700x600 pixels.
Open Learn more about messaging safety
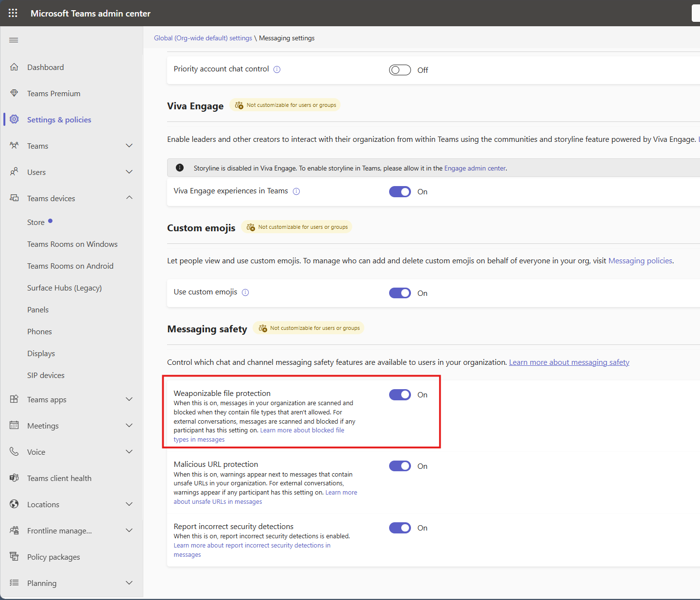point(569,362)
